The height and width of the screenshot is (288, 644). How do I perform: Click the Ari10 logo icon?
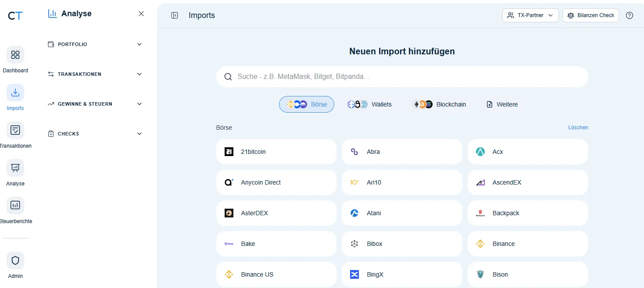[x=354, y=182]
